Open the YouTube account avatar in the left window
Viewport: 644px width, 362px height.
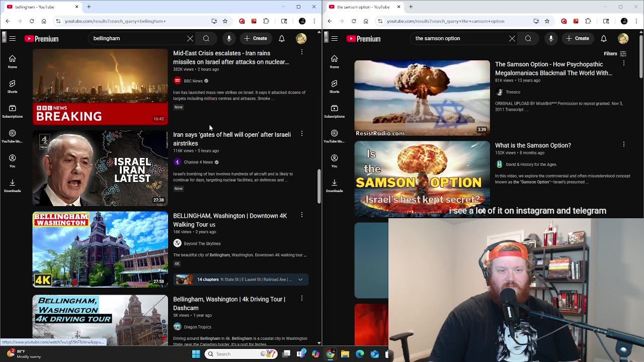301,38
